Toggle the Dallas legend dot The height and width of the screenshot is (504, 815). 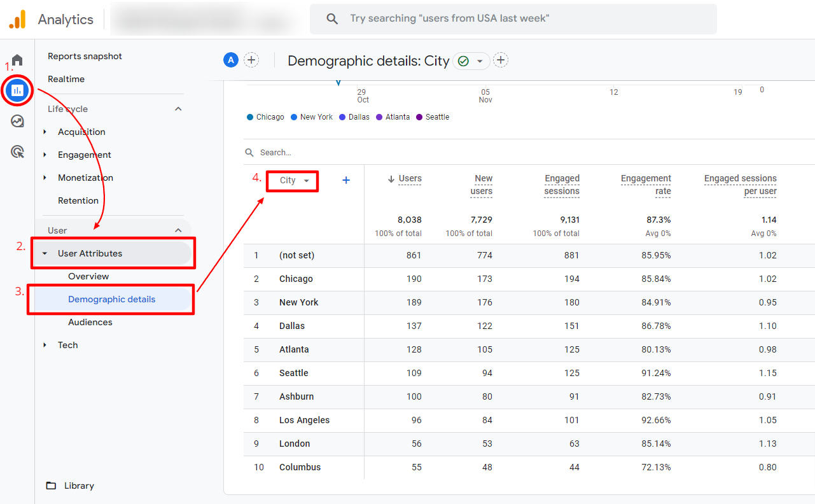[x=342, y=117]
